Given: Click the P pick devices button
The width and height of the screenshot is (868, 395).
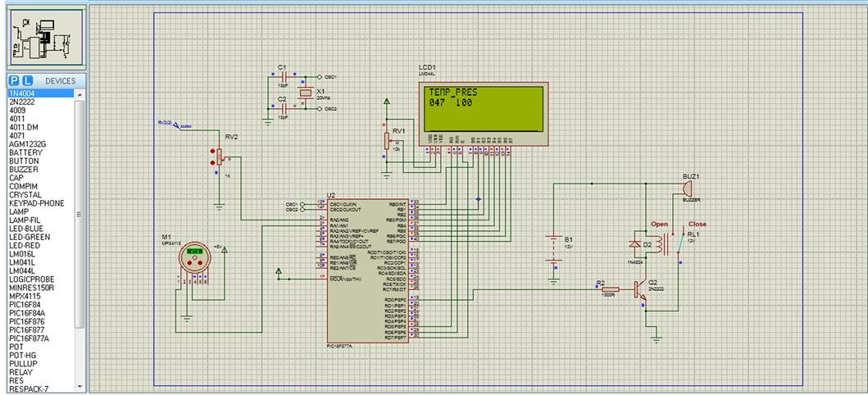Looking at the screenshot, I should tap(14, 81).
